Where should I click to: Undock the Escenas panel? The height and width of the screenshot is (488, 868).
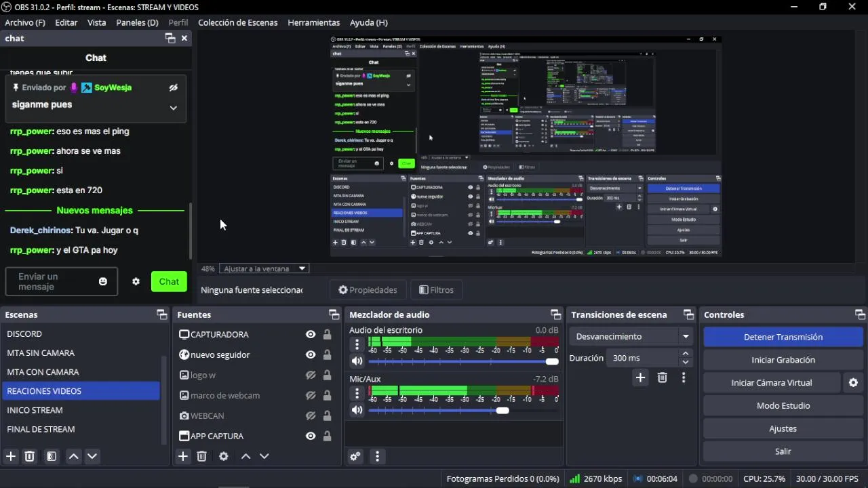tap(161, 314)
